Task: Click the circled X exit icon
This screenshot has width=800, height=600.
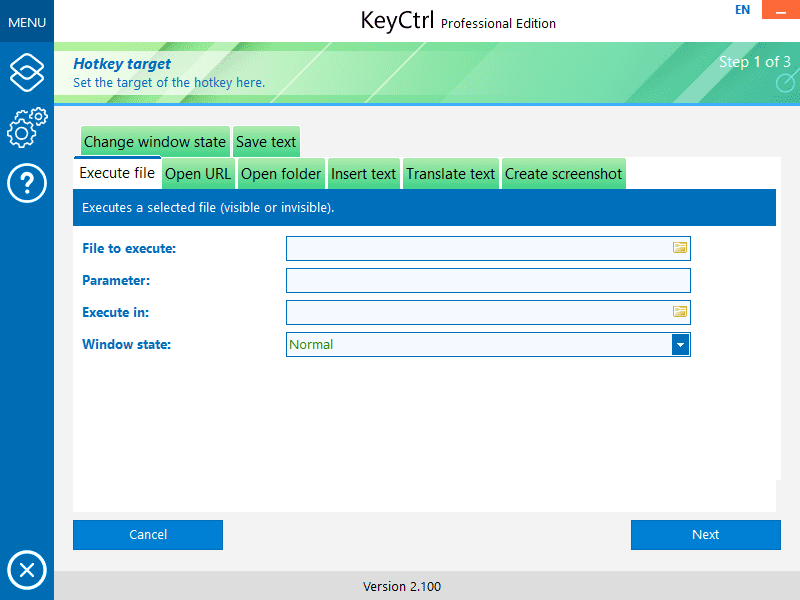Action: [27, 569]
